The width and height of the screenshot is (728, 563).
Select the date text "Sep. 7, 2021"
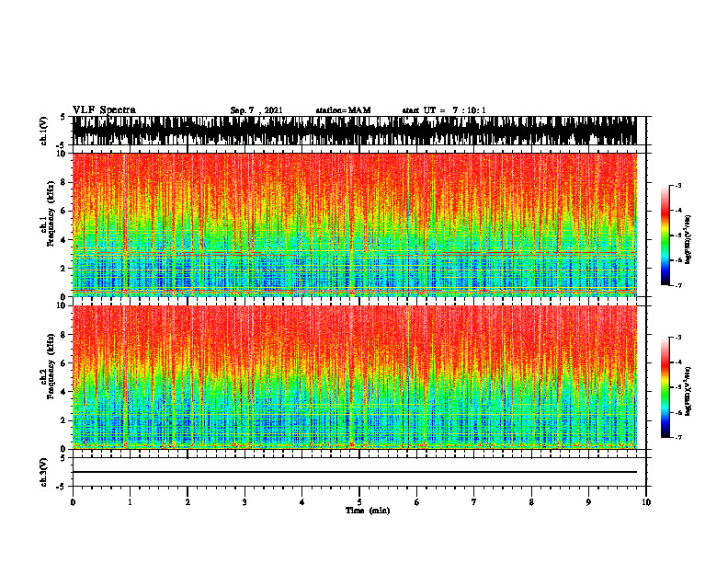coord(256,110)
